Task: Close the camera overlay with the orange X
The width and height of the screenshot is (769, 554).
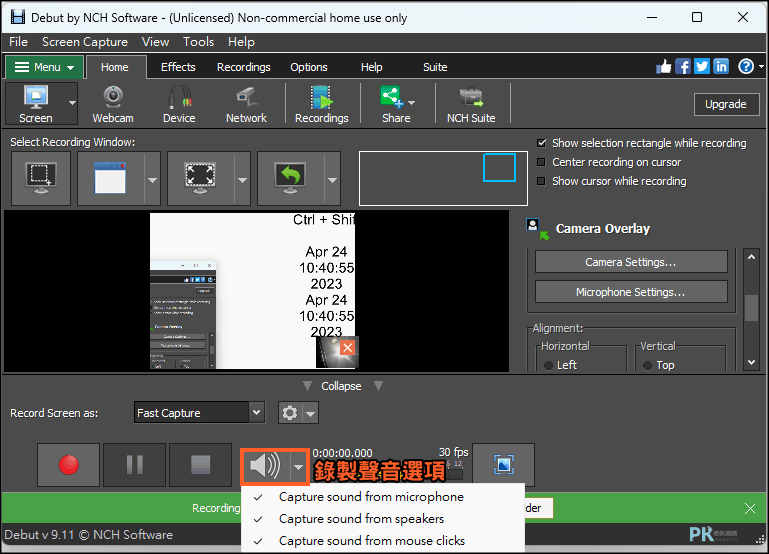Action: (348, 348)
